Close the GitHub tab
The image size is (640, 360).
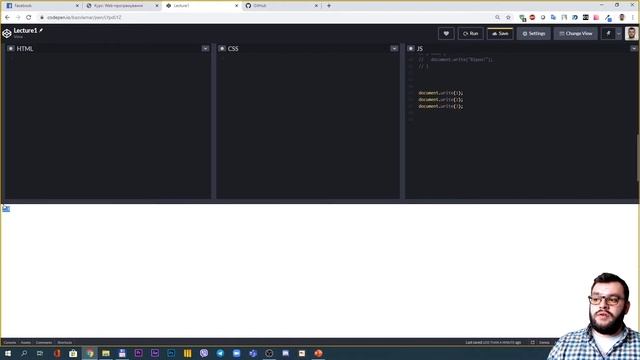[316, 6]
